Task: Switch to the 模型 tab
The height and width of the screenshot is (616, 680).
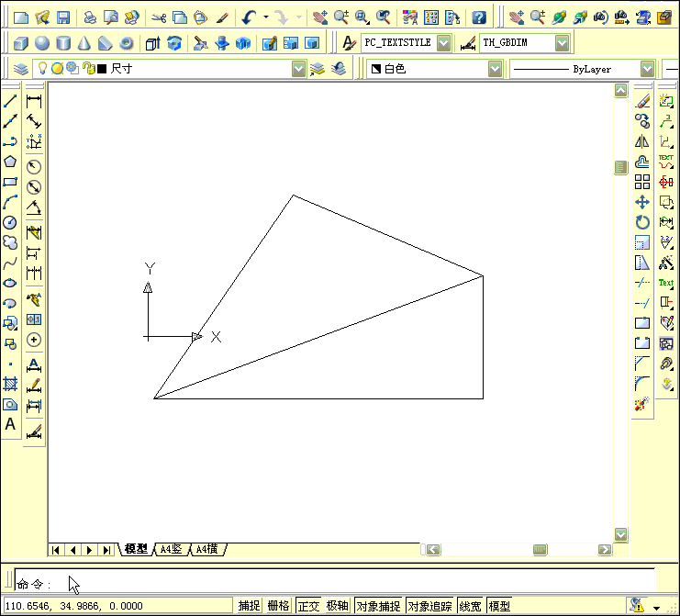Action: [x=136, y=549]
